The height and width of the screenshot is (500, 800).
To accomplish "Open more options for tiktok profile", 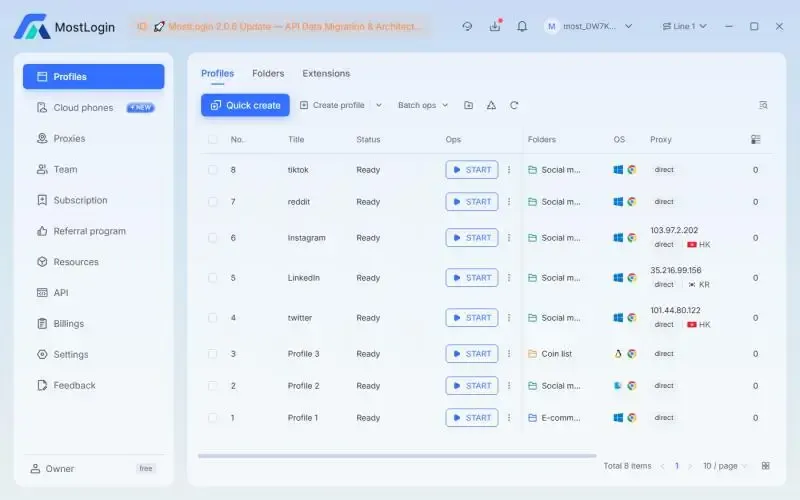I will point(509,170).
